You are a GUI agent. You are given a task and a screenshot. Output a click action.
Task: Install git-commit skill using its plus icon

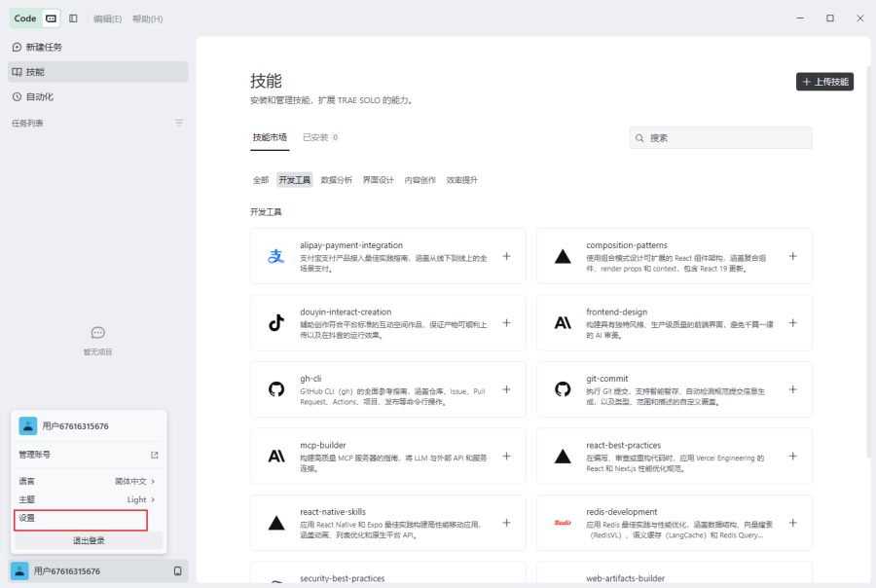coord(792,389)
